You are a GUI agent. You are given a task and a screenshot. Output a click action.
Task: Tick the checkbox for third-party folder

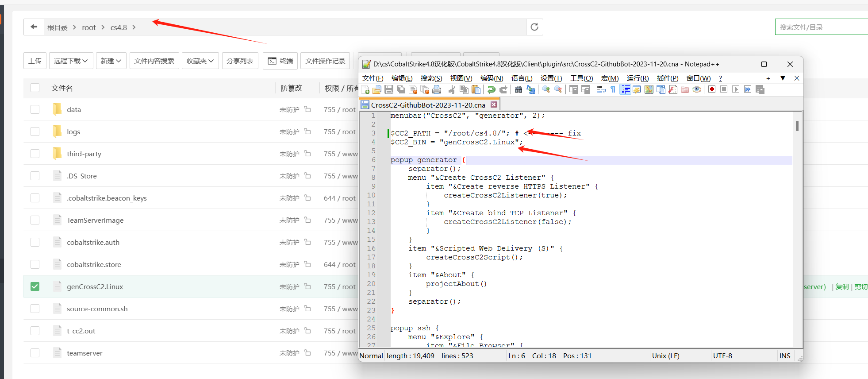[35, 154]
